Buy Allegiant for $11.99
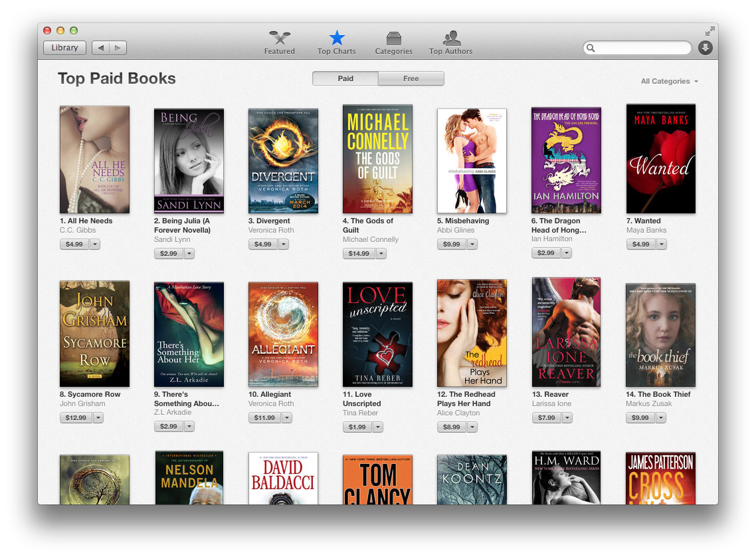This screenshot has height=557, width=756. pos(264,417)
